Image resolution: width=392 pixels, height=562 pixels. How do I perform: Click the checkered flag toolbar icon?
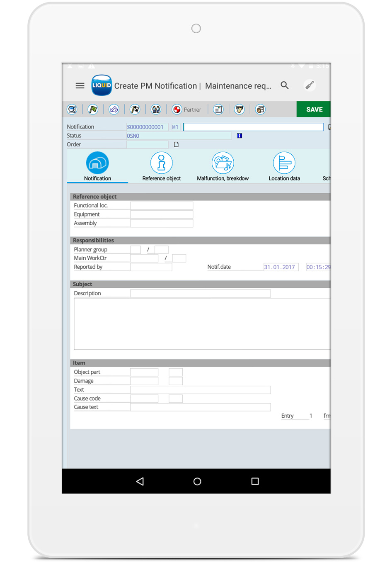[x=135, y=109]
